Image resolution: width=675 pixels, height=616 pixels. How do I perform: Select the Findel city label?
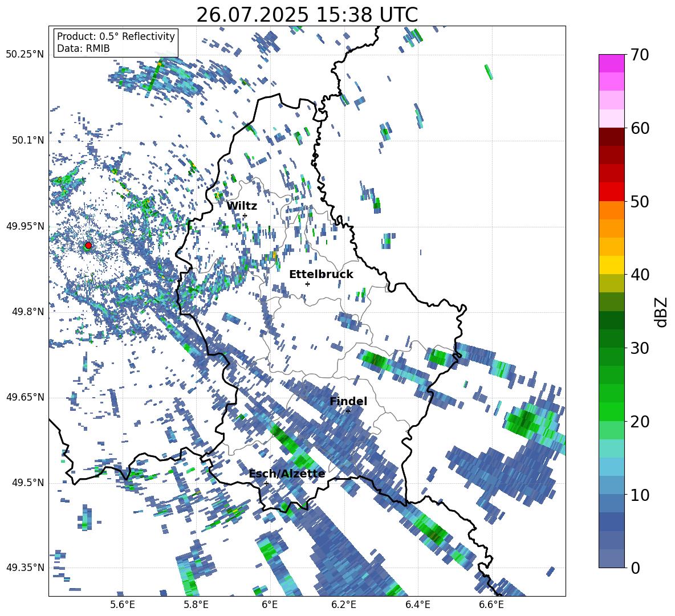pyautogui.click(x=348, y=401)
